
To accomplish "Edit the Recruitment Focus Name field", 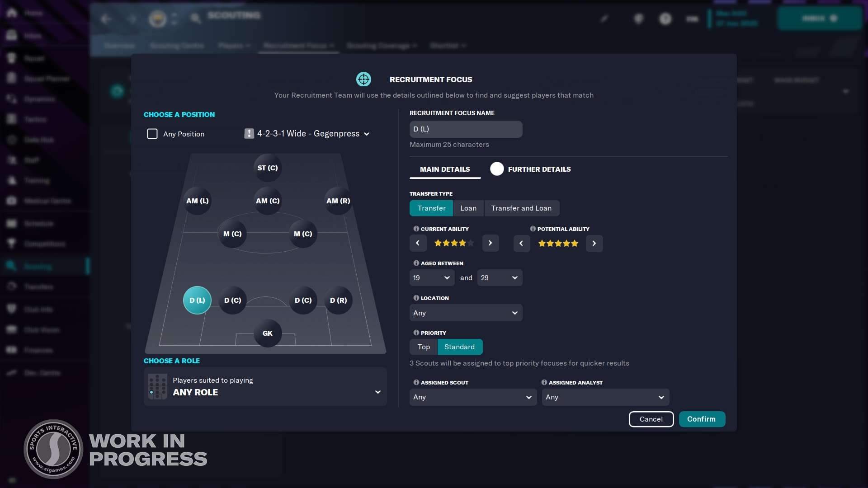I will [x=466, y=129].
